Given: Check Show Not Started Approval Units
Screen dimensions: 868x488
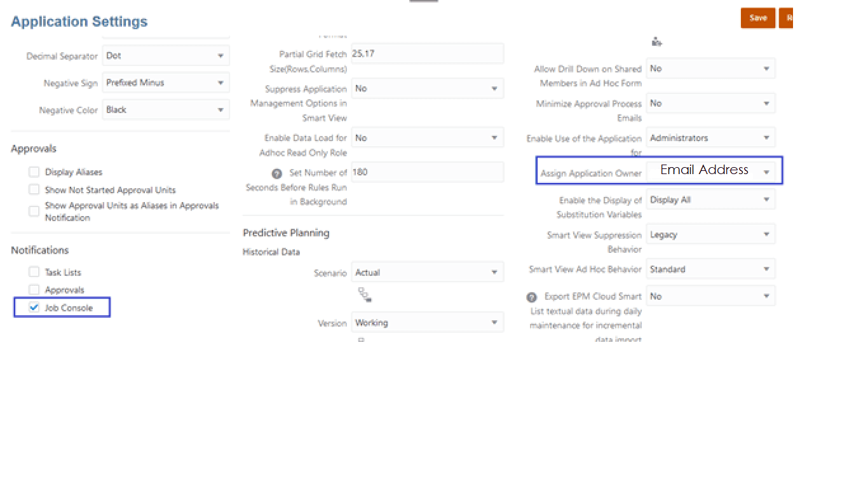Looking at the screenshot, I should (x=34, y=190).
